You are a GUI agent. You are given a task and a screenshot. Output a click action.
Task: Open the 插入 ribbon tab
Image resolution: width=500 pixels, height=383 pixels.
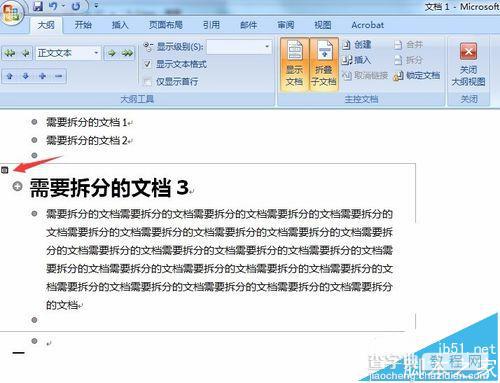[120, 25]
